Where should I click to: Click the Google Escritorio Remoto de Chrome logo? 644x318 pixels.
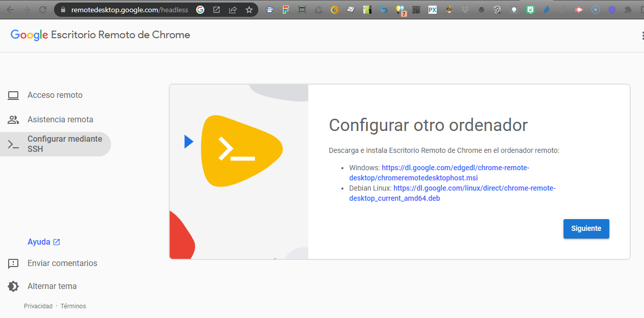pos(100,35)
